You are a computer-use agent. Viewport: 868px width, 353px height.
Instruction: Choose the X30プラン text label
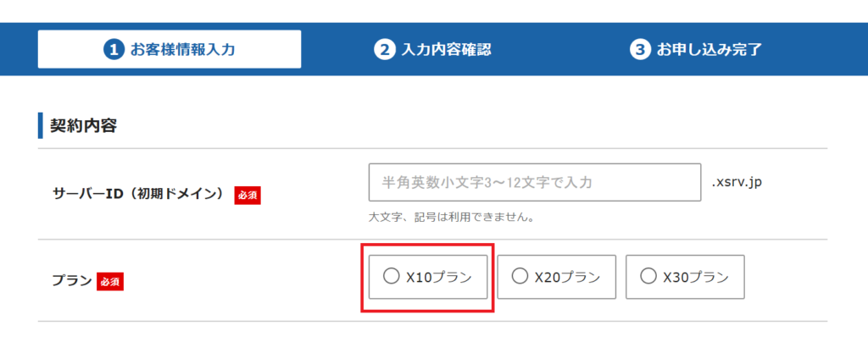(696, 278)
